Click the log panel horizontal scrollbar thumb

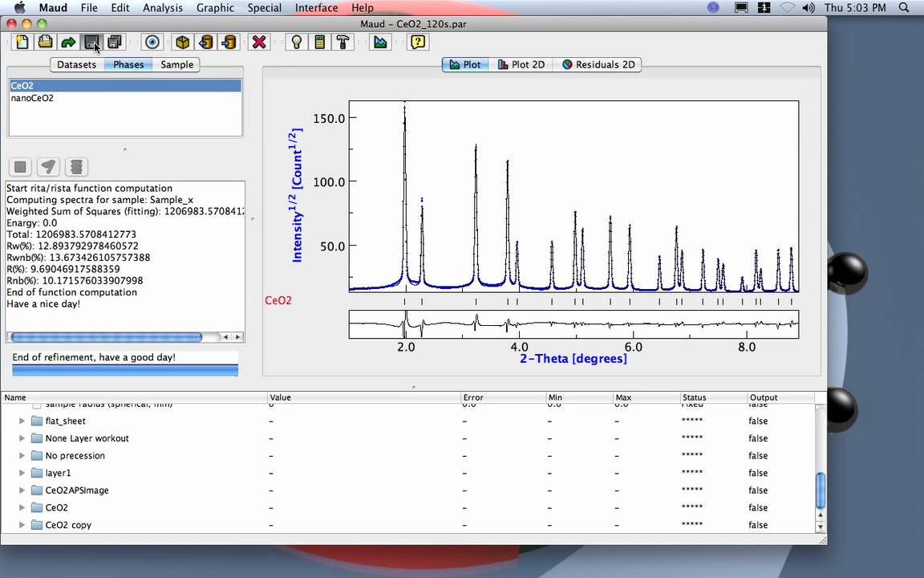point(107,337)
